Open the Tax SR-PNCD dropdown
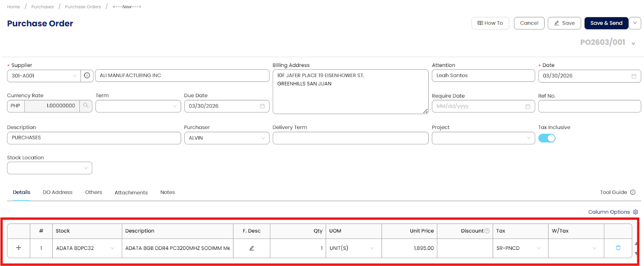This screenshot has width=644, height=266. pos(520,248)
